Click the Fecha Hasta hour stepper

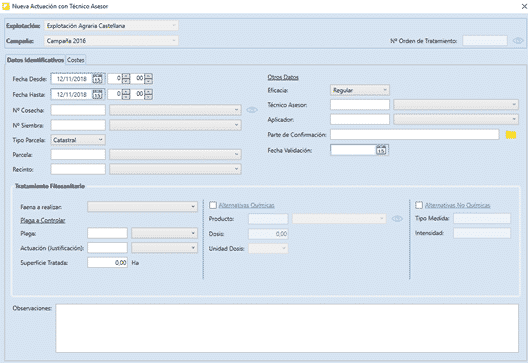pos(126,94)
